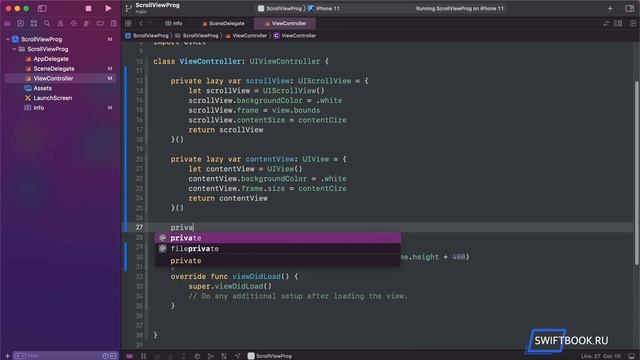Click ScrollViewProg project in the jump bar
The height and width of the screenshot is (360, 640).
tap(147, 36)
